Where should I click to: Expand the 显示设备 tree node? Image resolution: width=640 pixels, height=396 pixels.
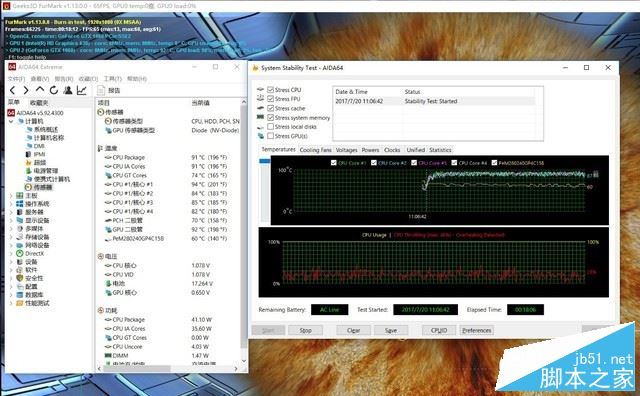[x=11, y=220]
